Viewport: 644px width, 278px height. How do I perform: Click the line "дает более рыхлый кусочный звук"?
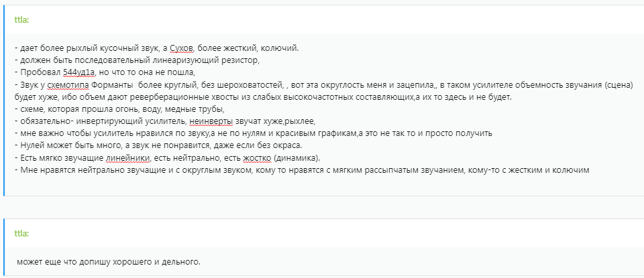pyautogui.click(x=87, y=48)
